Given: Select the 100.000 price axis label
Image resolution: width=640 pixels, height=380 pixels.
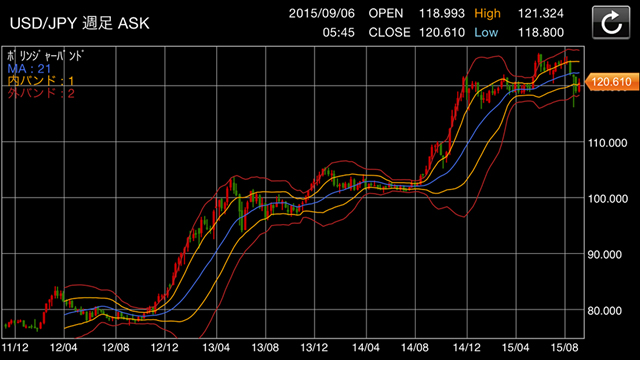Looking at the screenshot, I should click(x=607, y=199).
